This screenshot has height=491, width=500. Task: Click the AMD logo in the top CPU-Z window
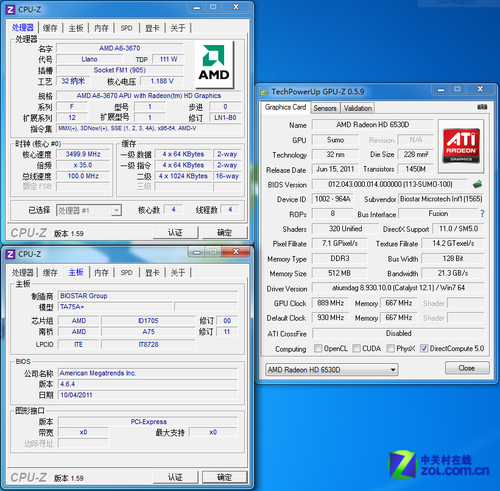214,64
